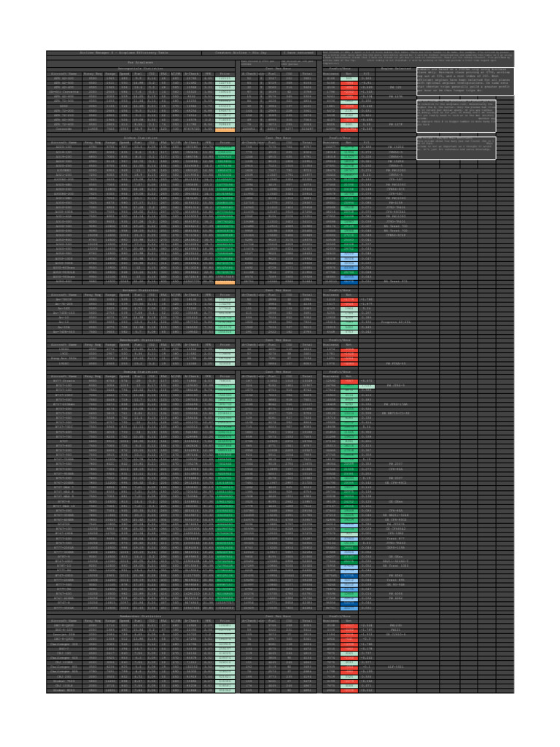Select the Aerospatiale Statistics section header

(x=141, y=69)
